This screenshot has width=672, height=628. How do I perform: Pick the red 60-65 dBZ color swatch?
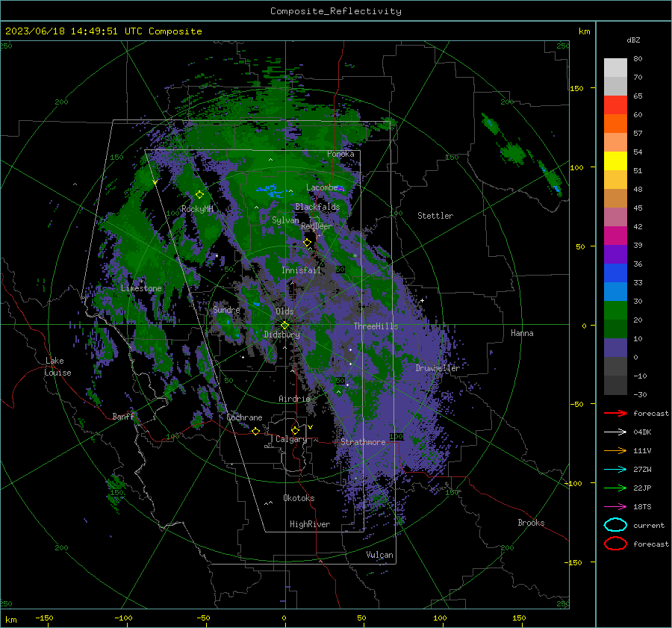click(615, 105)
